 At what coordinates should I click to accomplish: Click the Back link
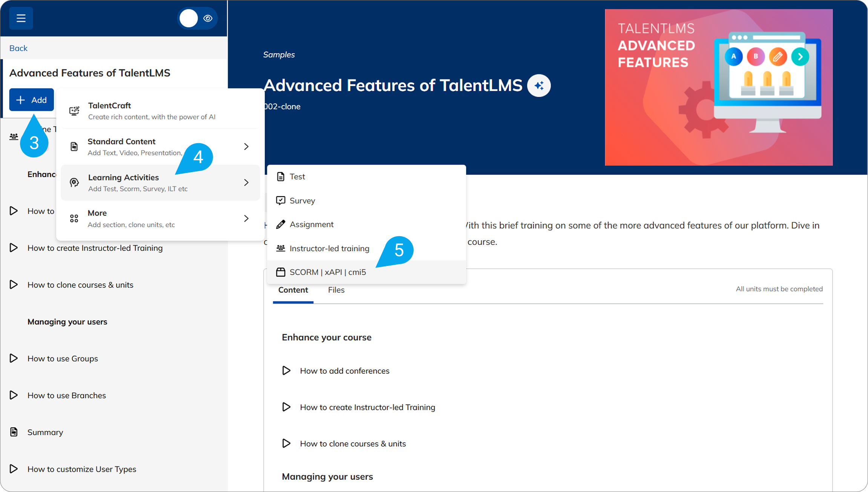click(18, 48)
